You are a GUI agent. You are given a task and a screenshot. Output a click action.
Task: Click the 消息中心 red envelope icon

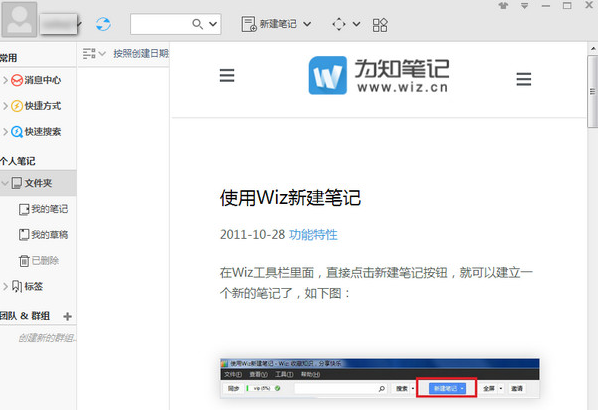point(17,80)
